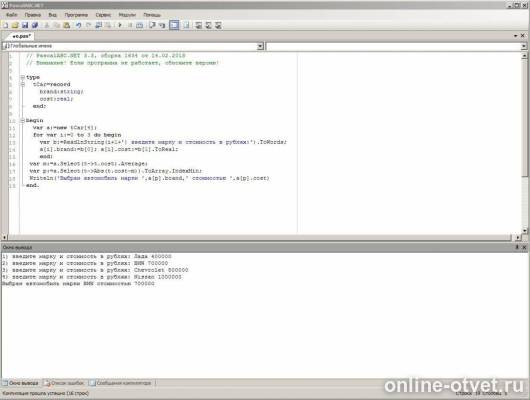The image size is (530, 400).
Task: Select the Окно вывода tab at the bottom
Action: pos(20,383)
